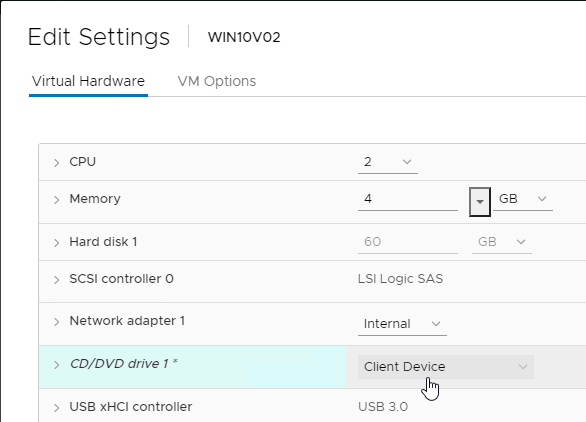Open the hard disk unit GB dropdown

(x=502, y=242)
